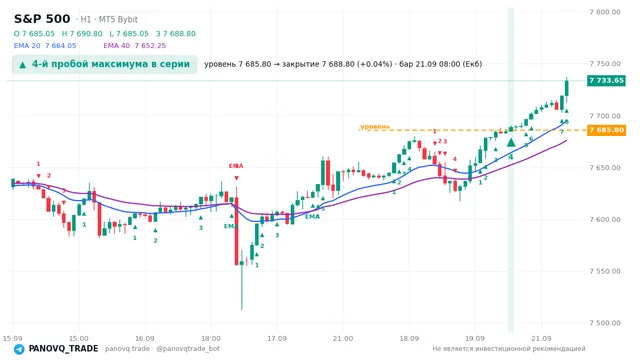Screen dimensions: 640x360
Task: Click the PANOVQ_TRADE channel name
Action: (x=63, y=349)
